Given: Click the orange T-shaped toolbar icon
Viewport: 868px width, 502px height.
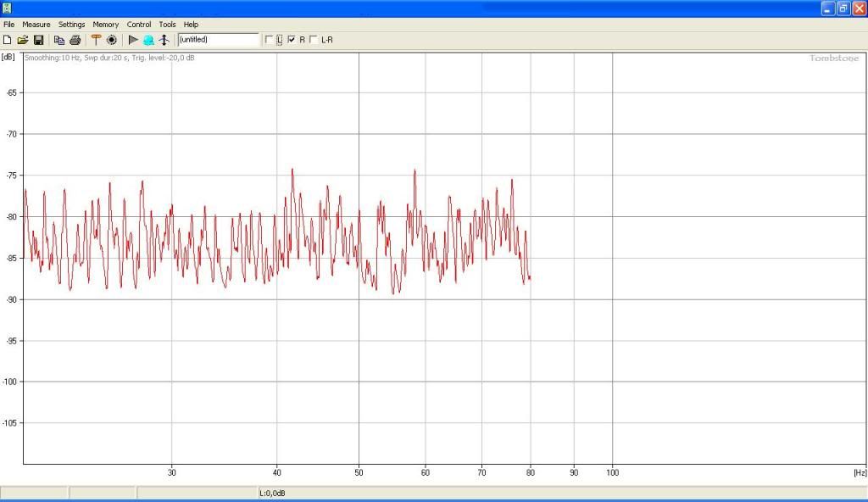Looking at the screenshot, I should tap(96, 40).
